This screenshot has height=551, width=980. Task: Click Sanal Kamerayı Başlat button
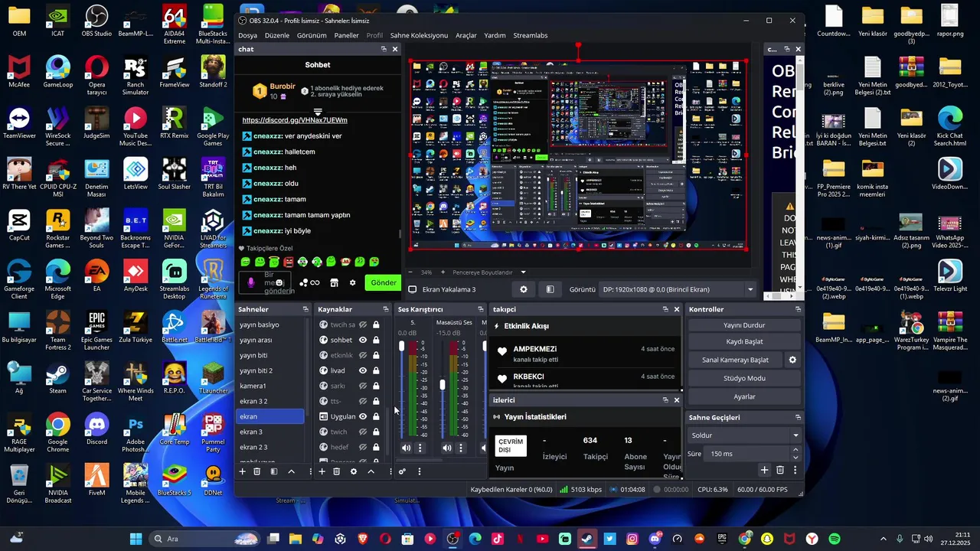point(735,360)
